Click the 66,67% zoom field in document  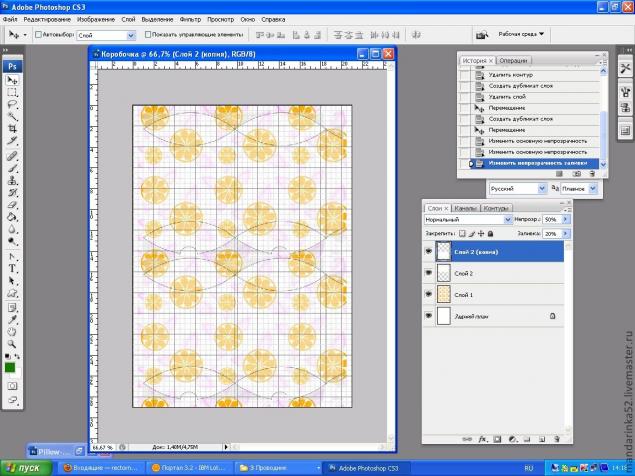(x=103, y=447)
